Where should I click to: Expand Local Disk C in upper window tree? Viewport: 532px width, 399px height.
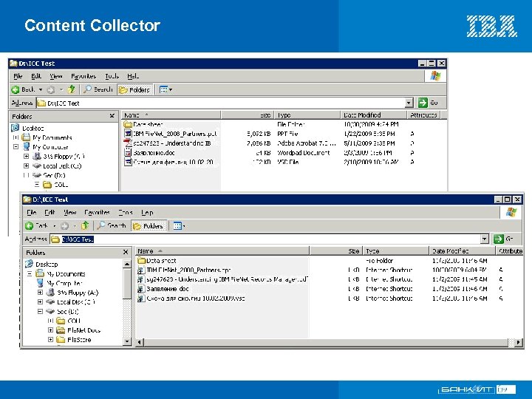(x=26, y=166)
